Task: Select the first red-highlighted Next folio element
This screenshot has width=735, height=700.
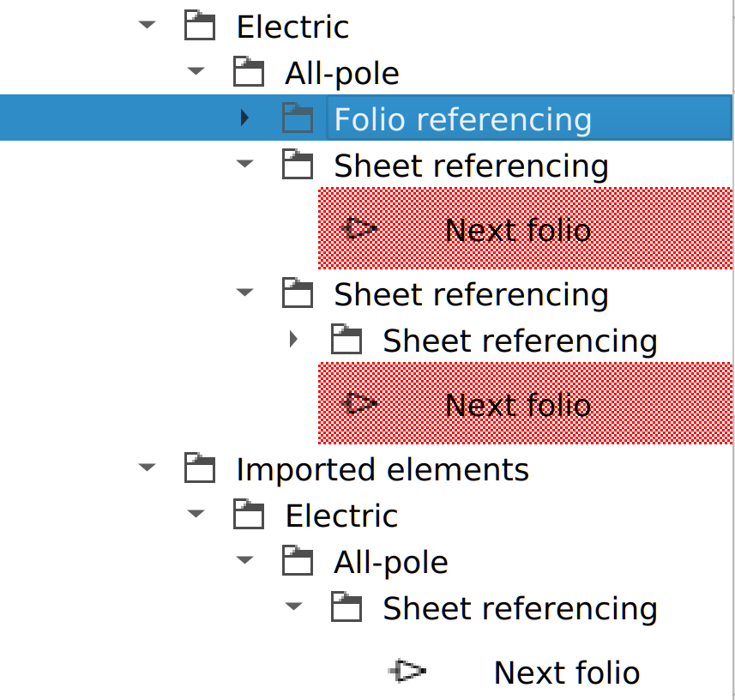Action: [x=517, y=230]
